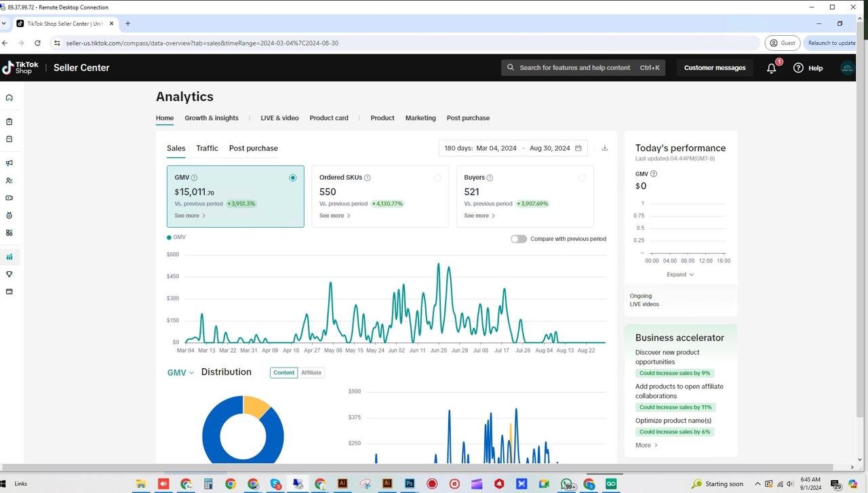This screenshot has width=868, height=493.
Task: Click Add products to open affiliate collaborations
Action: coord(679,391)
